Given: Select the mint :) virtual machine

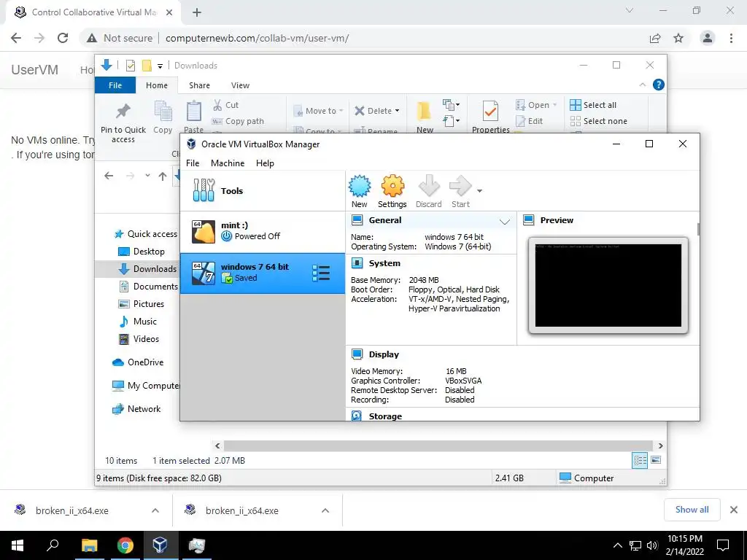Looking at the screenshot, I should pos(263,231).
